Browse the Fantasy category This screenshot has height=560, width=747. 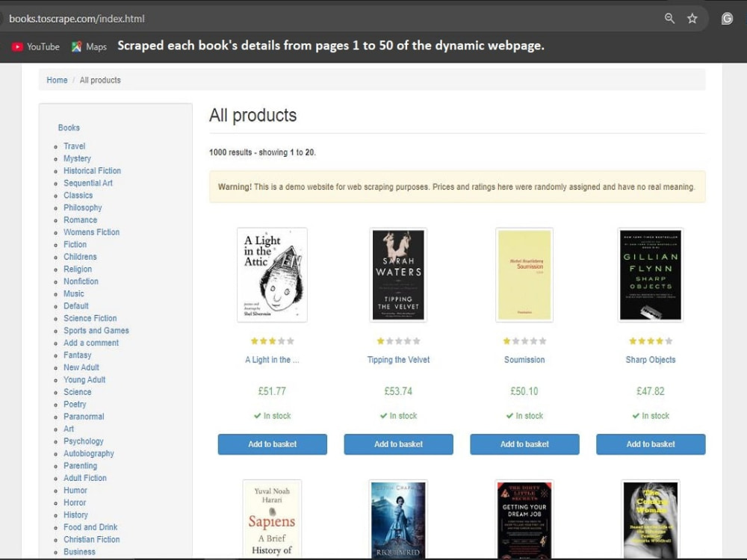(77, 355)
